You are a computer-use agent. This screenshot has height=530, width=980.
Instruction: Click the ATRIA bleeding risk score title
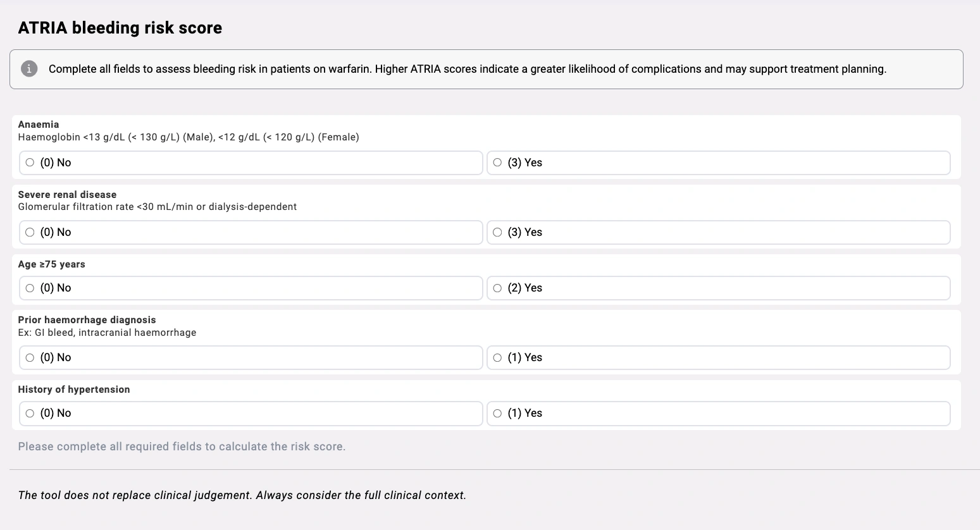120,28
